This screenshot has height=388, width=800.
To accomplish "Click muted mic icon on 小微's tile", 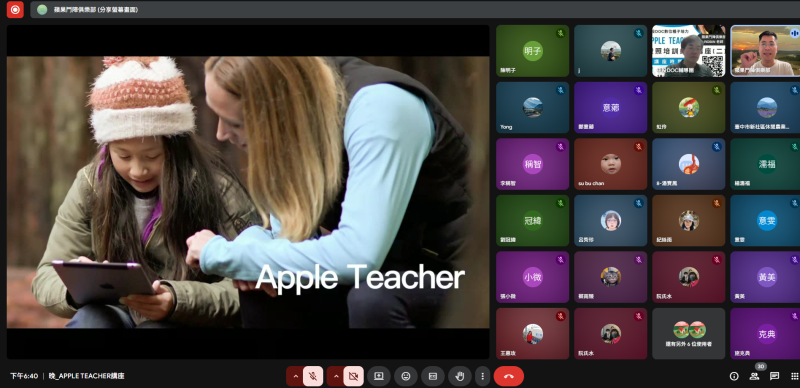I will click(x=561, y=260).
